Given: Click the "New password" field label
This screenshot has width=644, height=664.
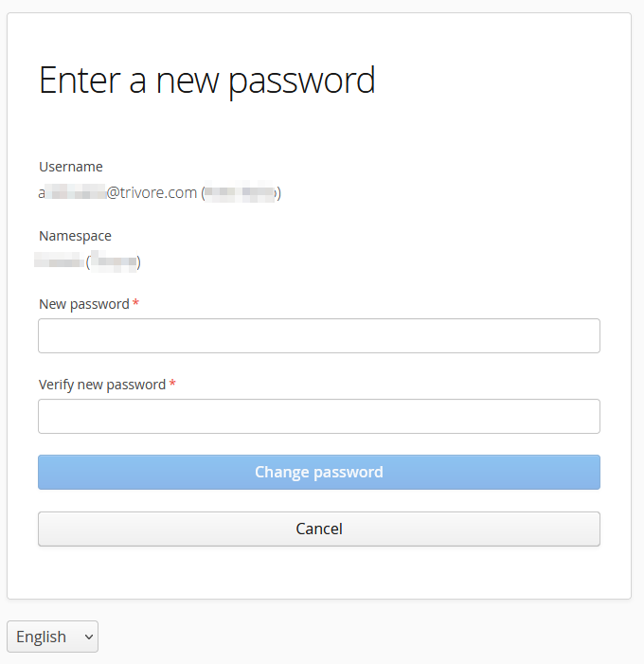Looking at the screenshot, I should (x=83, y=304).
